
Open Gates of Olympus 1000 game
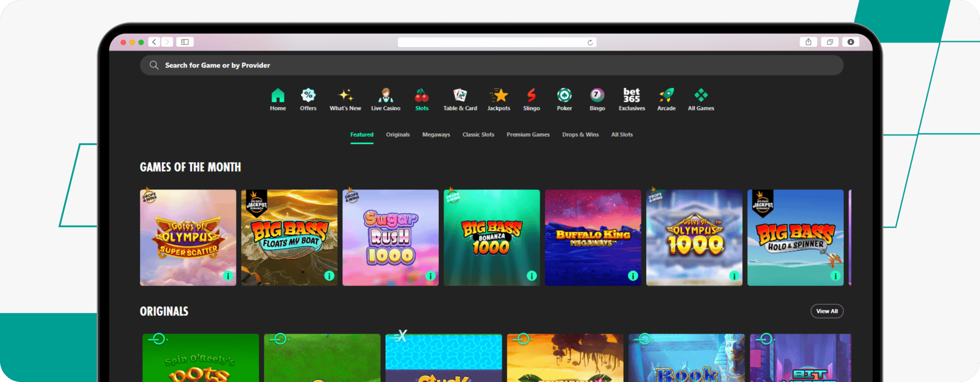click(x=694, y=238)
